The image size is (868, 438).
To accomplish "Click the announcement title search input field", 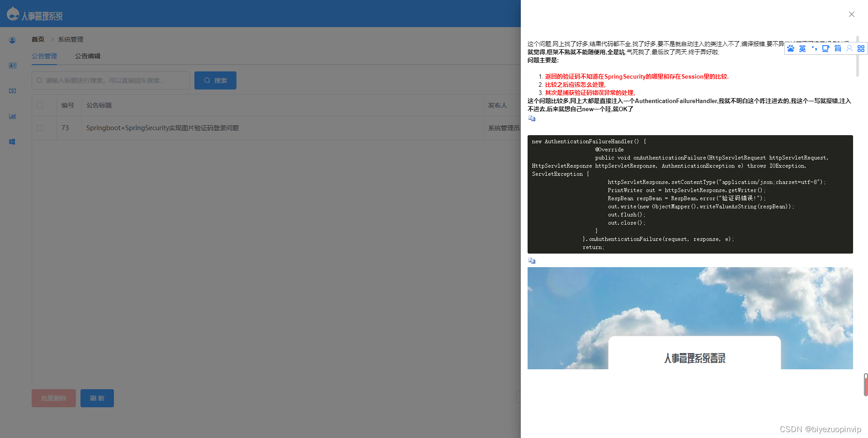I will tap(110, 80).
